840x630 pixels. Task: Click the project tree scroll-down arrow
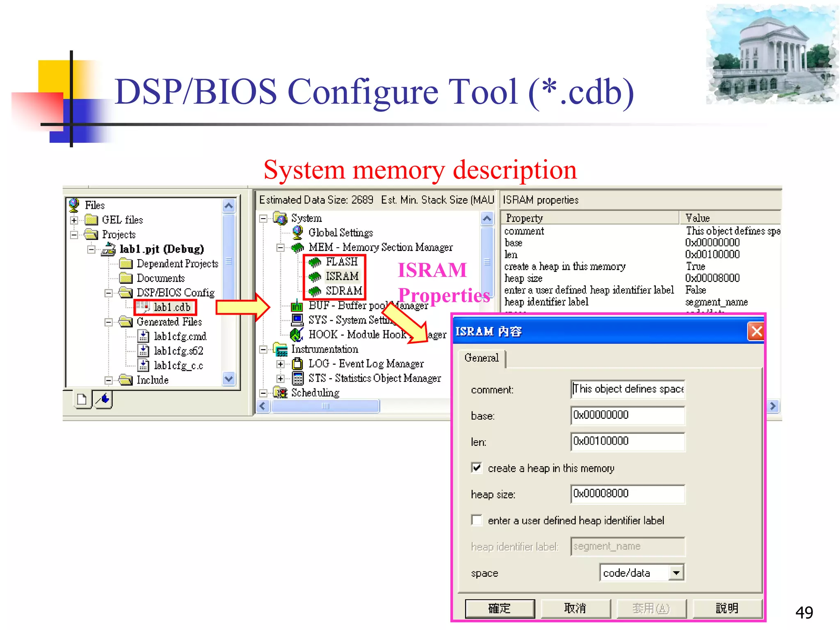(229, 379)
